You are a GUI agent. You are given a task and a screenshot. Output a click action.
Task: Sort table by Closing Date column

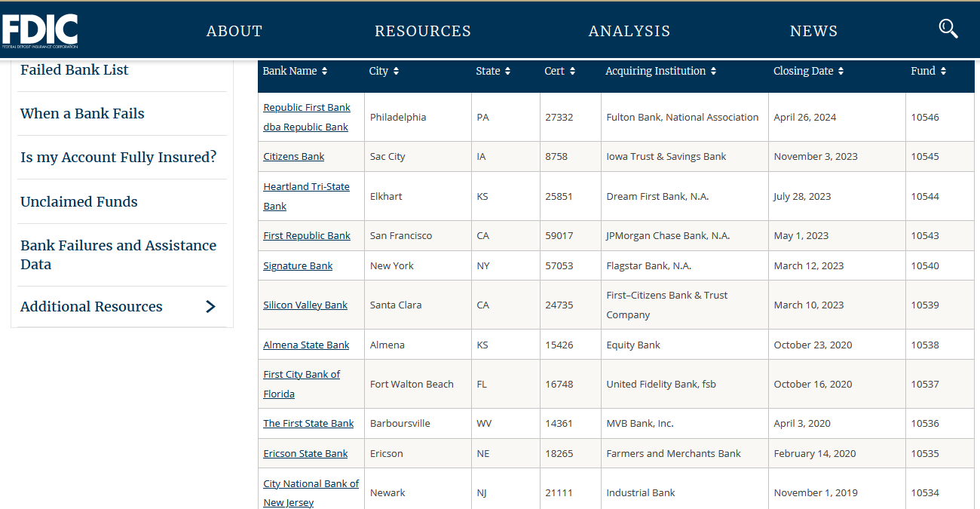[x=808, y=71]
